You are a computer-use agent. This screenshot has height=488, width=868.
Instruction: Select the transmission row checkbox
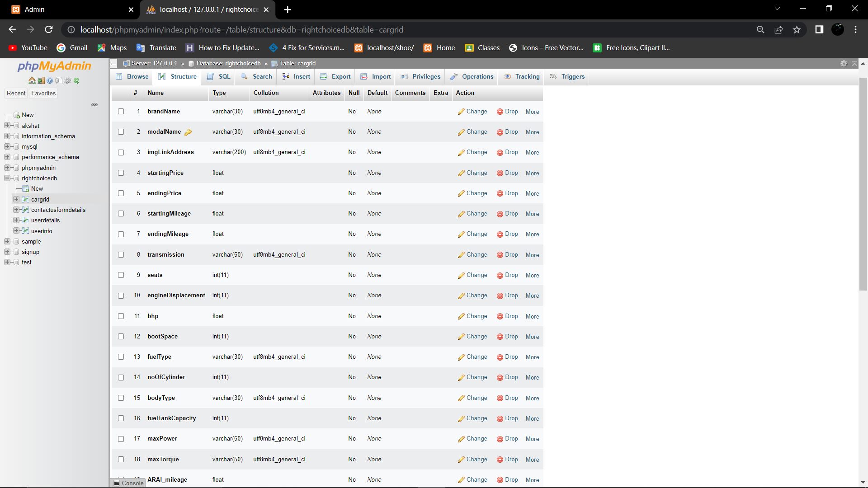tap(121, 254)
